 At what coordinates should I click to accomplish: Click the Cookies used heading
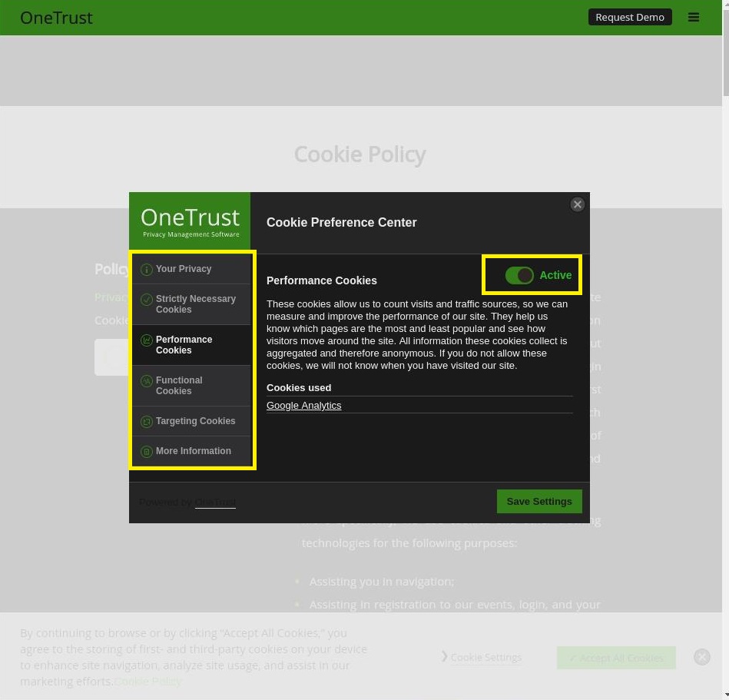[299, 387]
